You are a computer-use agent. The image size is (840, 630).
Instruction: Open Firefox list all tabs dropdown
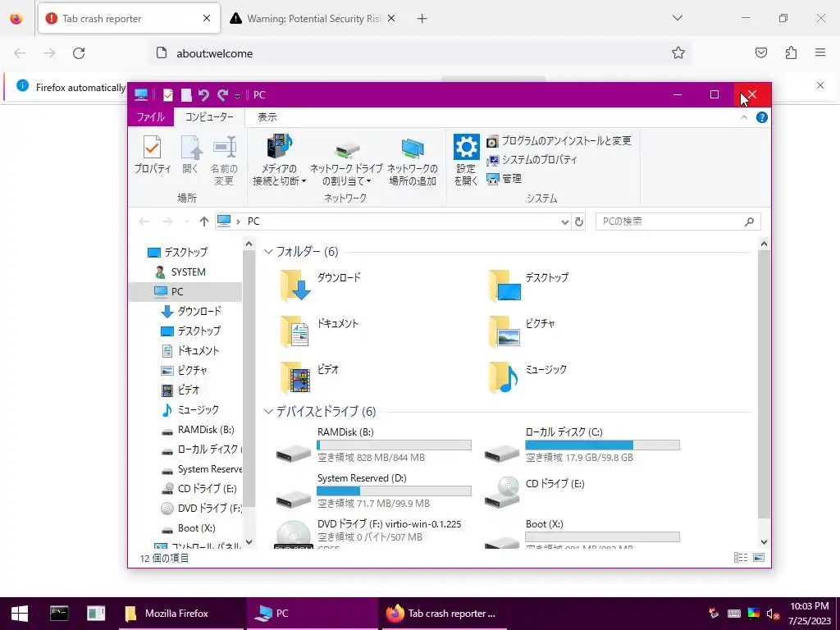click(677, 18)
